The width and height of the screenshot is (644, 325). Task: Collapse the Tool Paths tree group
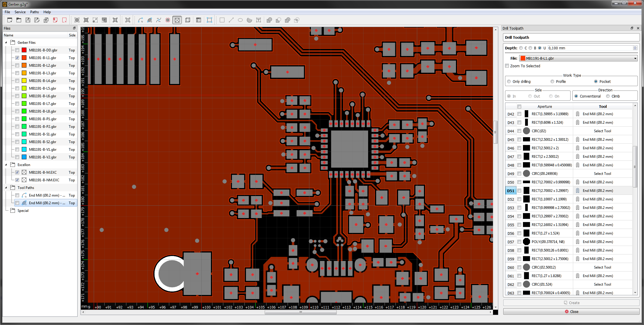pyautogui.click(x=6, y=188)
